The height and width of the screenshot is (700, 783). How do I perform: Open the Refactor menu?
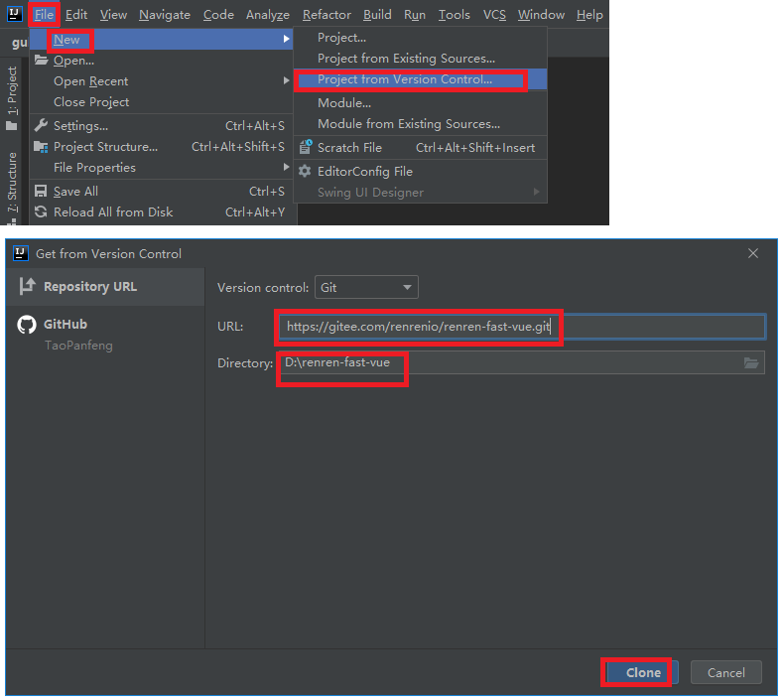(x=326, y=15)
